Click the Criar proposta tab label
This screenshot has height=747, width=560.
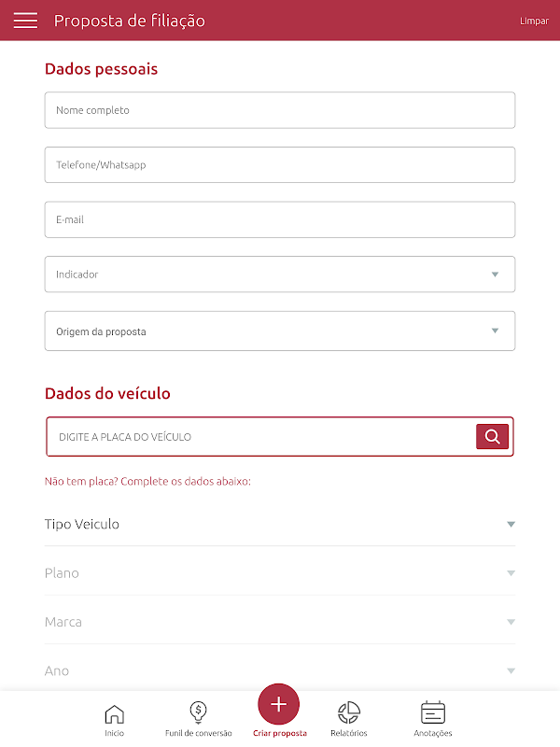279,733
